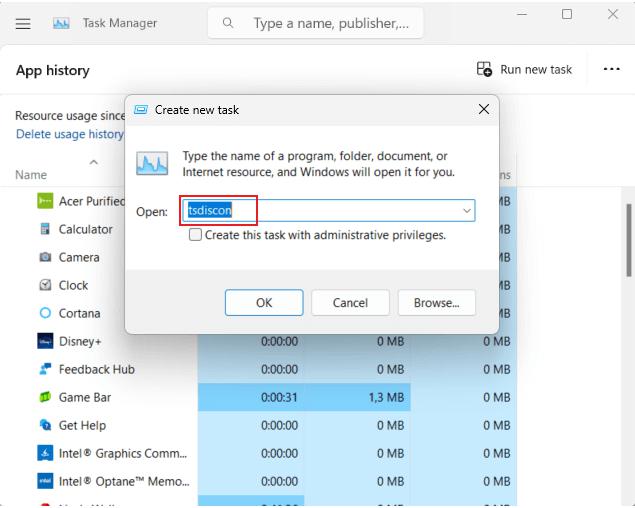Click the Game Bar app icon
The height and width of the screenshot is (508, 635).
point(45,397)
